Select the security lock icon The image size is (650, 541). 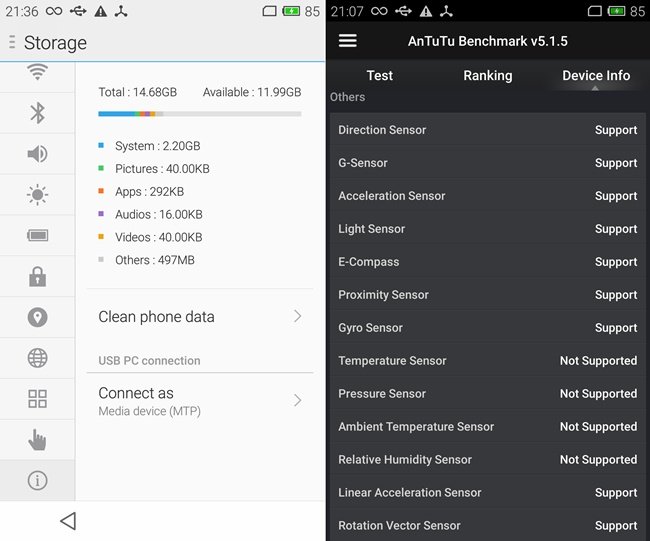(x=37, y=277)
